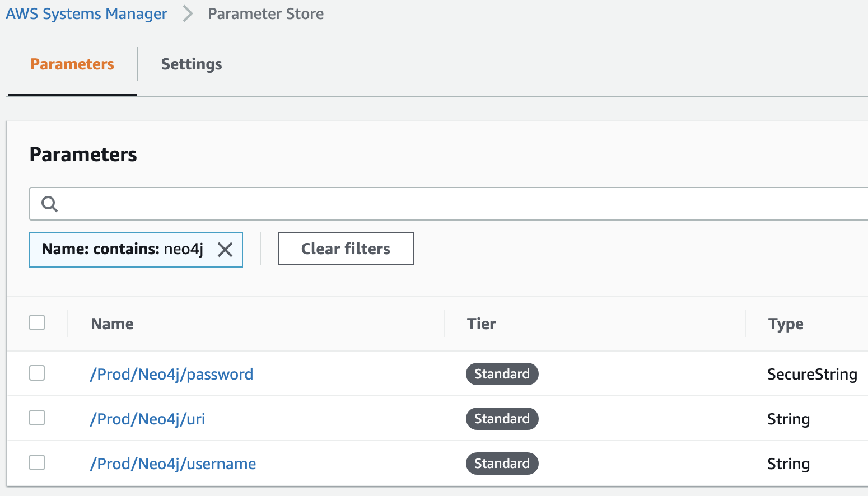Image resolution: width=868 pixels, height=496 pixels.
Task: Select the 'Name: contains: neo4j' filter chip
Action: pos(136,249)
